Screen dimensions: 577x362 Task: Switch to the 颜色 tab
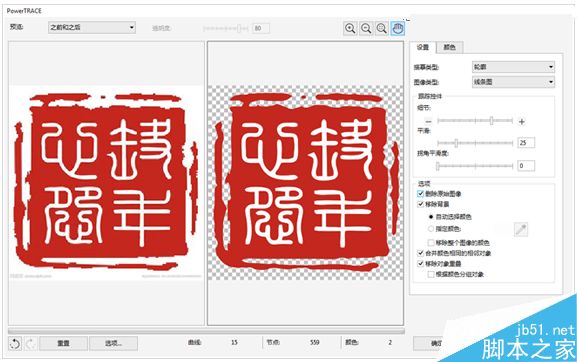(450, 47)
